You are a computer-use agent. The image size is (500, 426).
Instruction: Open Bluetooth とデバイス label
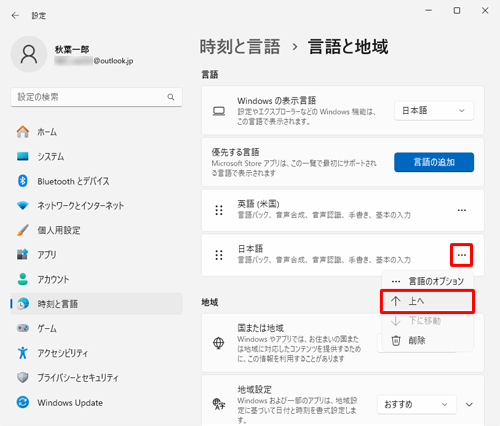(x=73, y=181)
